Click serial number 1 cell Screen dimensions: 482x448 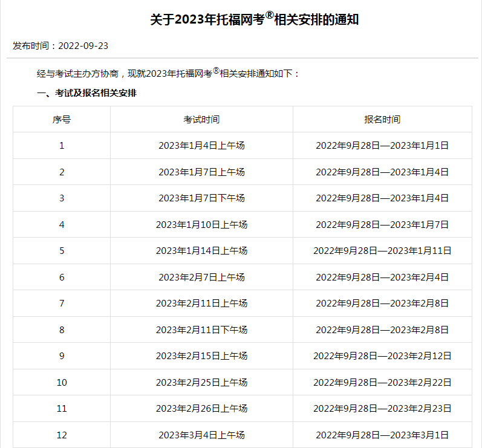click(x=62, y=146)
